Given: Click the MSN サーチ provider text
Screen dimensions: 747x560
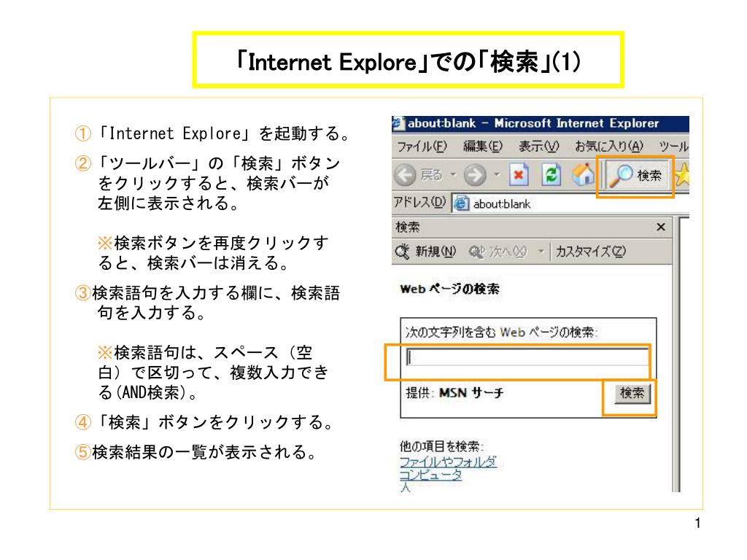Looking at the screenshot, I should tap(471, 393).
